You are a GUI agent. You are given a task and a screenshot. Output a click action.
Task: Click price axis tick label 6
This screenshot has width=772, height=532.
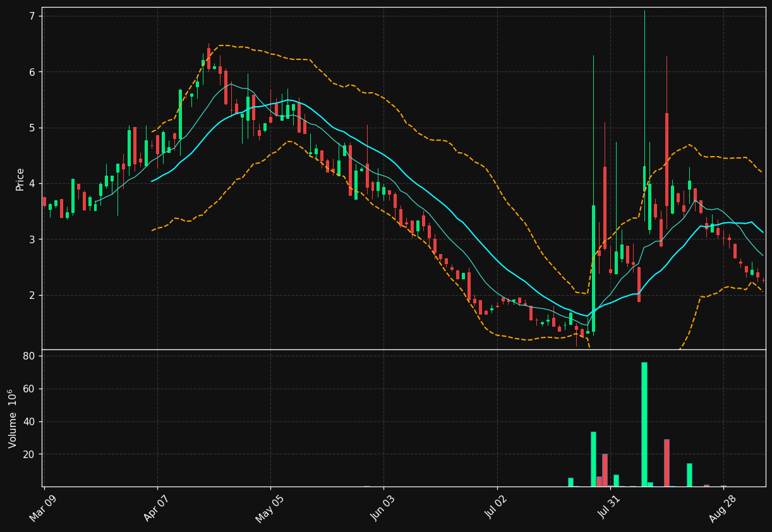point(32,72)
